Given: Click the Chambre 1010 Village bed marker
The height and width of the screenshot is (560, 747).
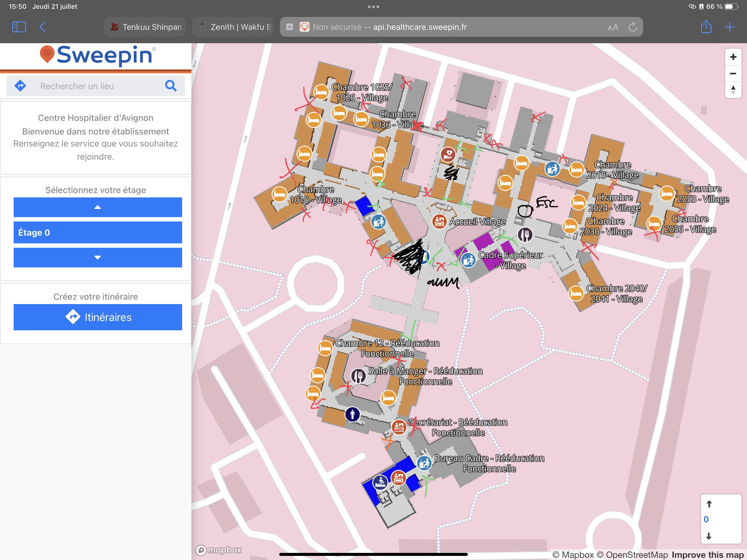Looking at the screenshot, I should coord(279,194).
